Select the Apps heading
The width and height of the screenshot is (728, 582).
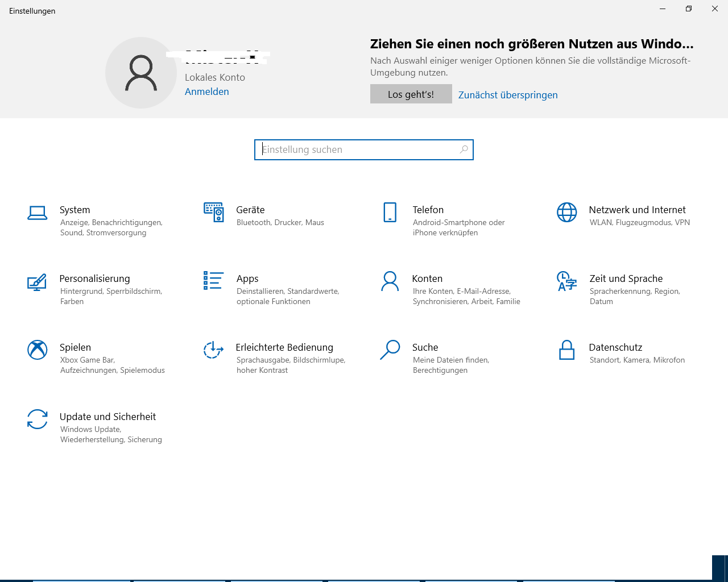(x=247, y=278)
